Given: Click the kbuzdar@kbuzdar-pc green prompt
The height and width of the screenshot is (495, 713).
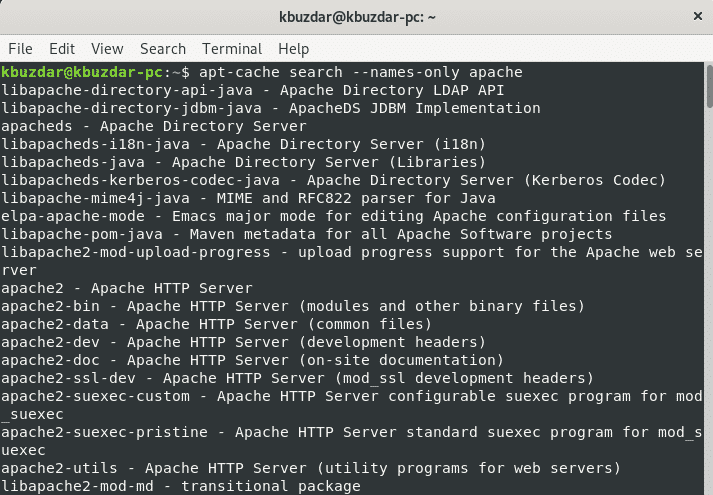Looking at the screenshot, I should (81, 72).
